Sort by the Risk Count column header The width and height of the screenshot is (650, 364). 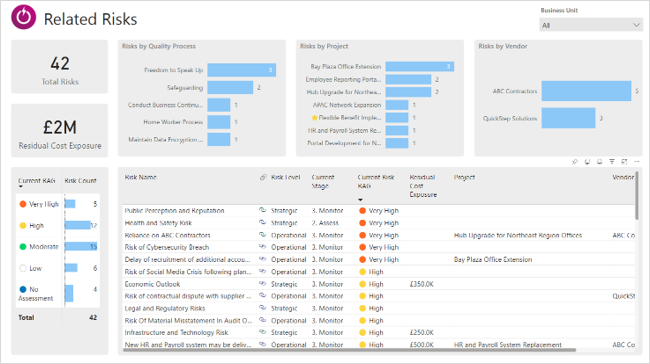[x=80, y=181]
